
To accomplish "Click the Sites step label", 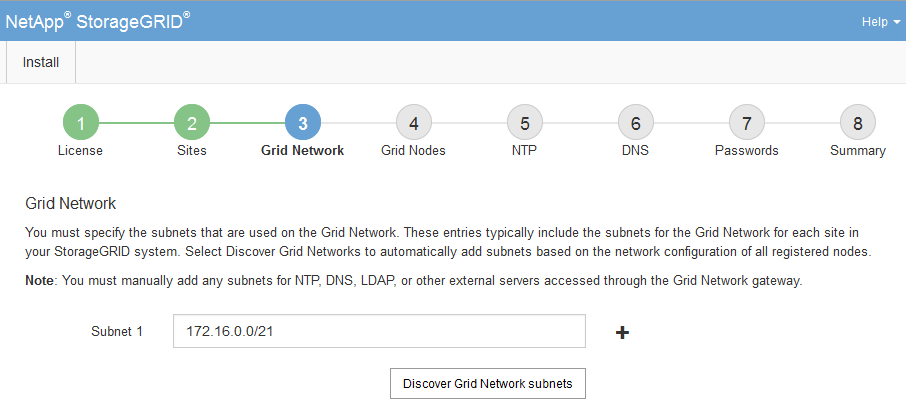I will coord(191,151).
